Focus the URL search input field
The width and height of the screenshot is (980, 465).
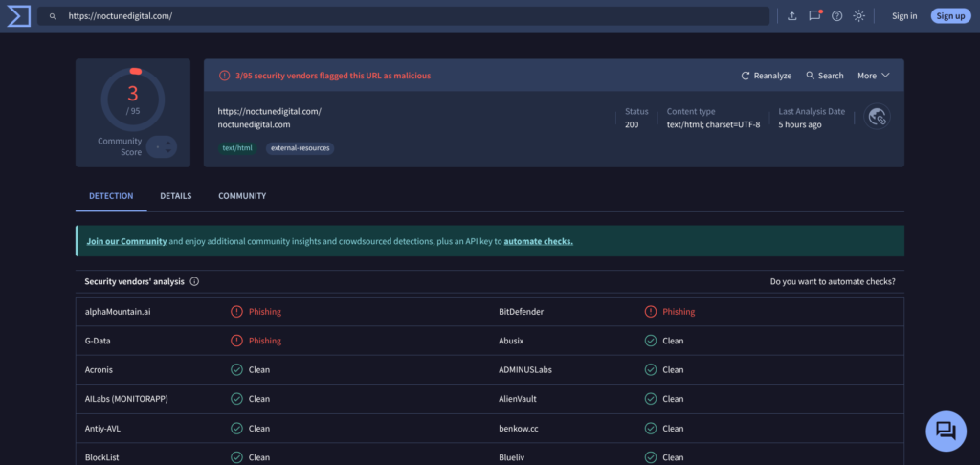403,16
